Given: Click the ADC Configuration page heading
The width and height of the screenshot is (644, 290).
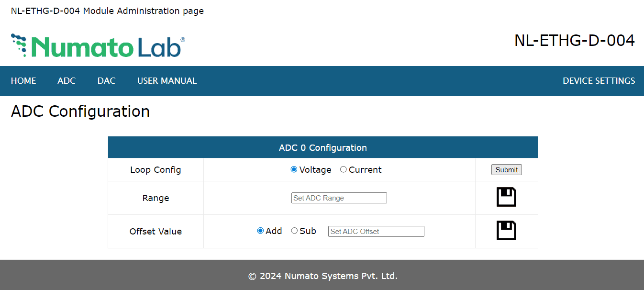Looking at the screenshot, I should (x=80, y=112).
